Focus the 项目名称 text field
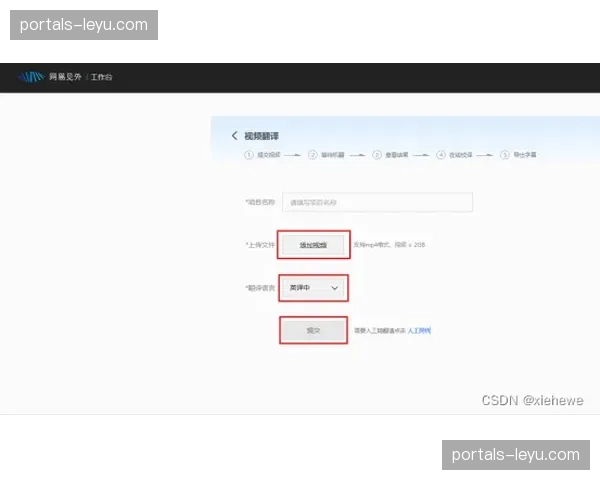The image size is (600, 480). pos(377,202)
